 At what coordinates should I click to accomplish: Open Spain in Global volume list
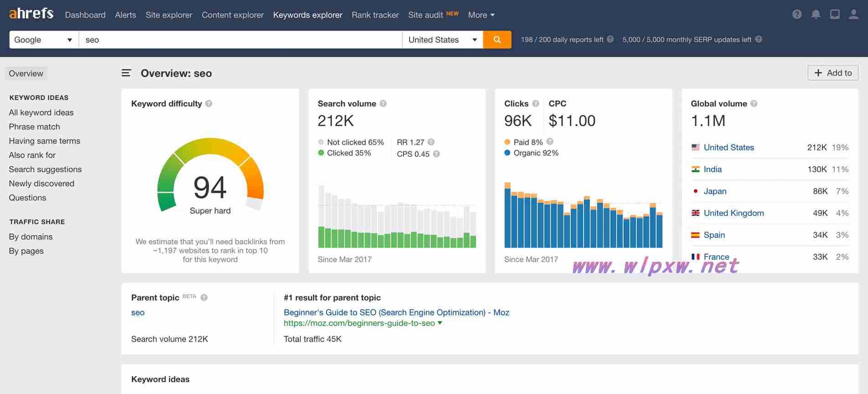pos(714,235)
